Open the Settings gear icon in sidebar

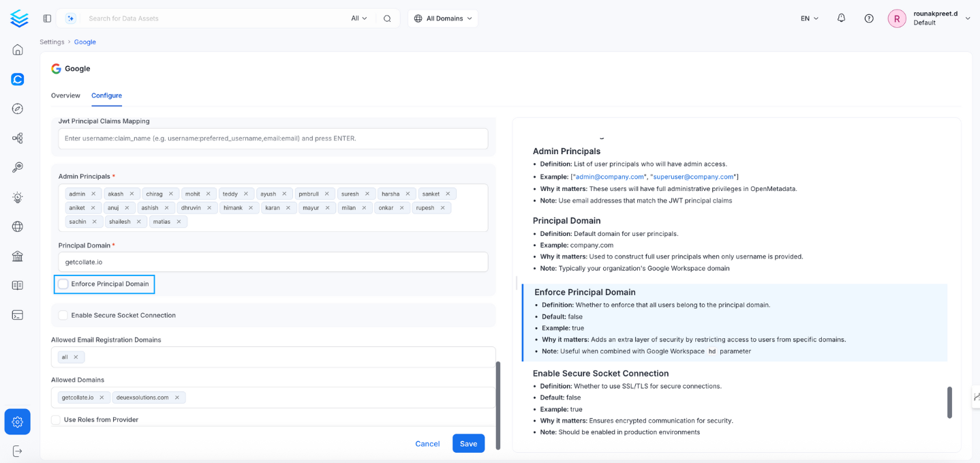pyautogui.click(x=18, y=422)
